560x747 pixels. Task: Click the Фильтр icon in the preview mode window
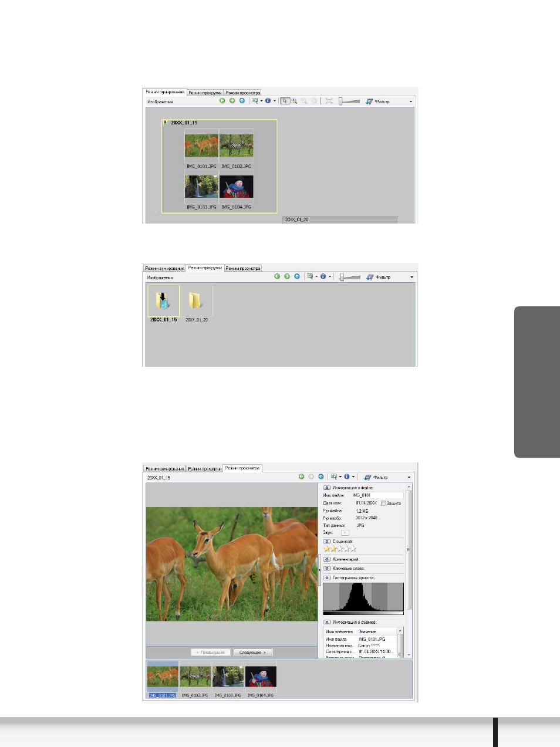point(367,477)
